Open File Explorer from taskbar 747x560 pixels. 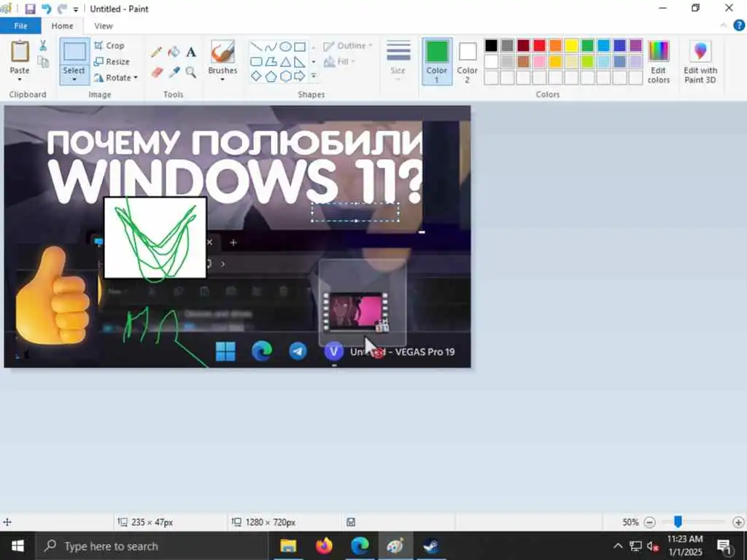[x=287, y=545]
